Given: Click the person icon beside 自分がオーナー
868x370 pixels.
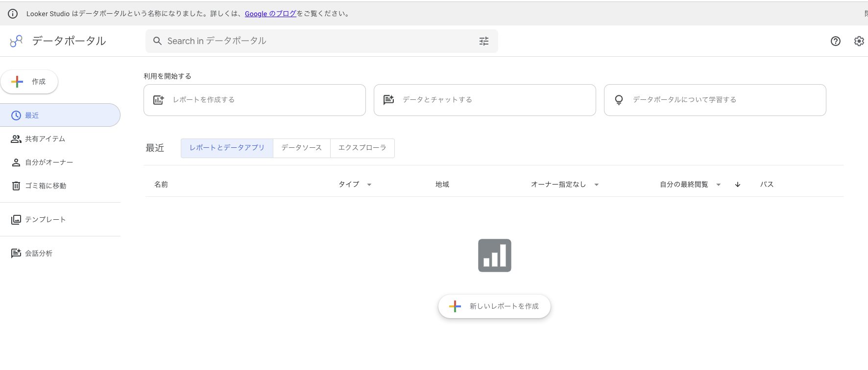Looking at the screenshot, I should pyautogui.click(x=16, y=162).
